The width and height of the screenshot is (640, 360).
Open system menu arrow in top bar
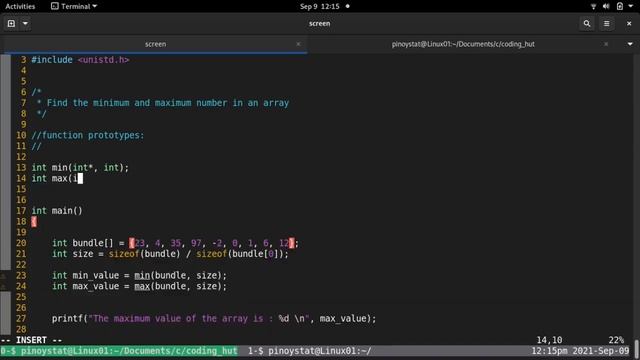click(630, 6)
